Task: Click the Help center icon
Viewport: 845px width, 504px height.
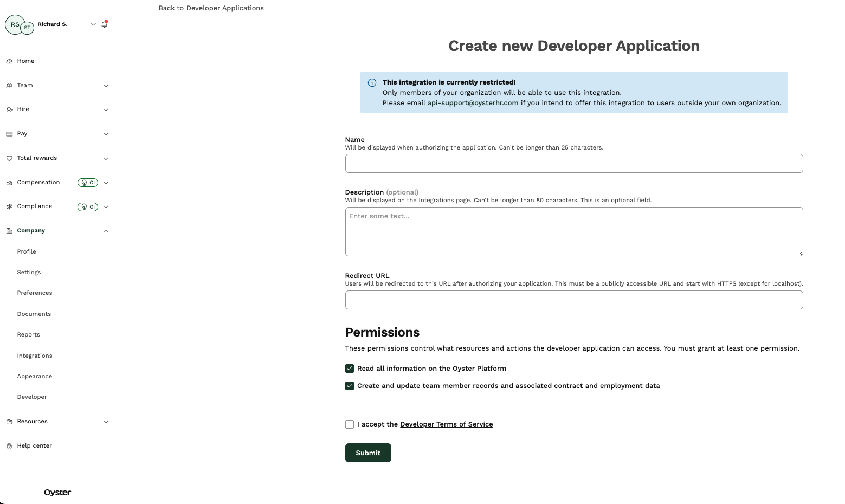Action: coord(9,445)
